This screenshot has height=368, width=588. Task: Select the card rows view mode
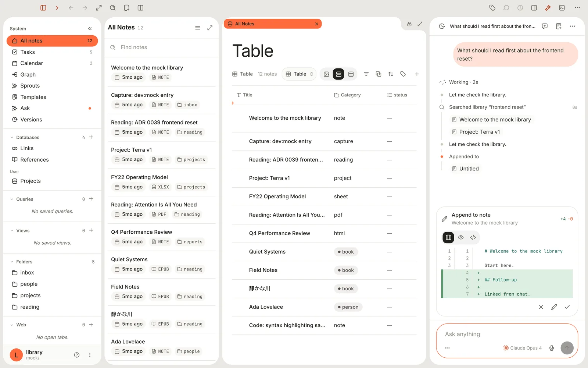pos(338,74)
